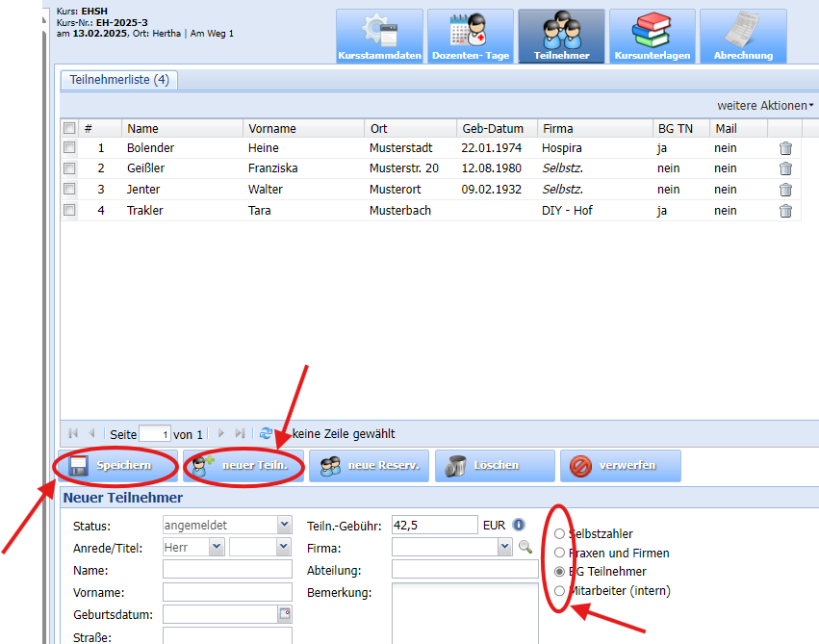Open the Abrechnung tab

tap(743, 37)
